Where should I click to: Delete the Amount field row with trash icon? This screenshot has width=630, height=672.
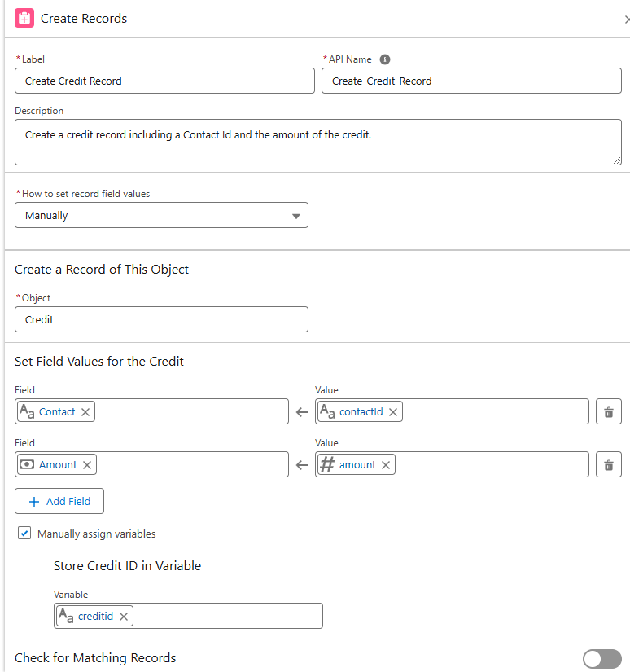608,465
